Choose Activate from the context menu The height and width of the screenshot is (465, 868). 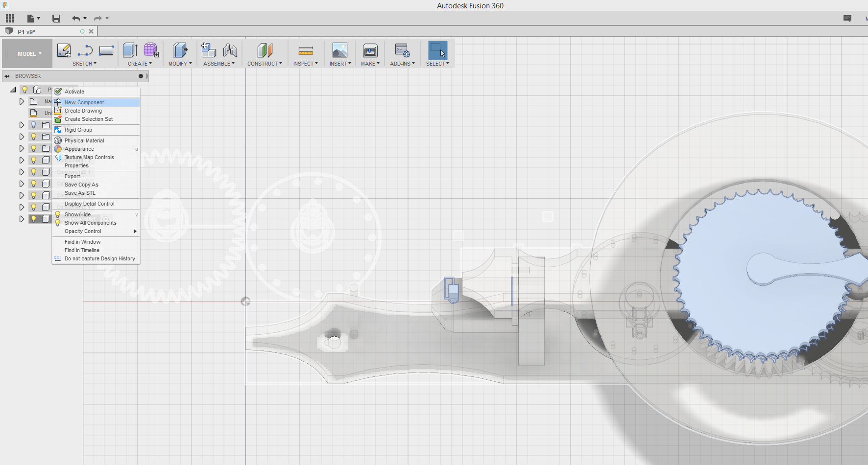tap(96, 92)
